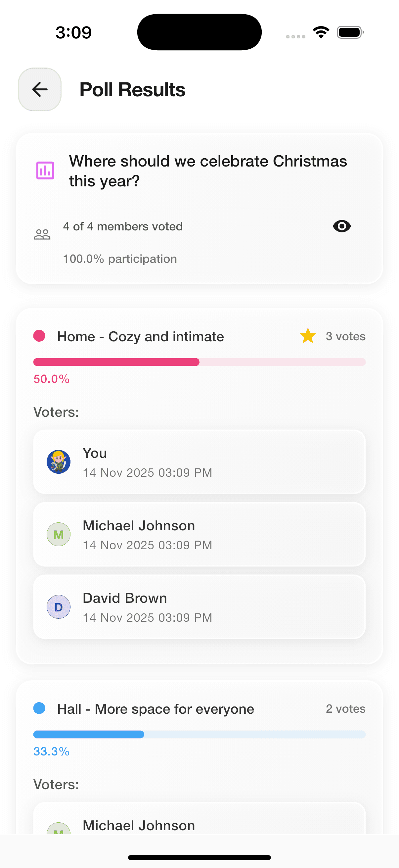This screenshot has width=399, height=868.
Task: Tap the 2 votes label
Action: tap(345, 709)
